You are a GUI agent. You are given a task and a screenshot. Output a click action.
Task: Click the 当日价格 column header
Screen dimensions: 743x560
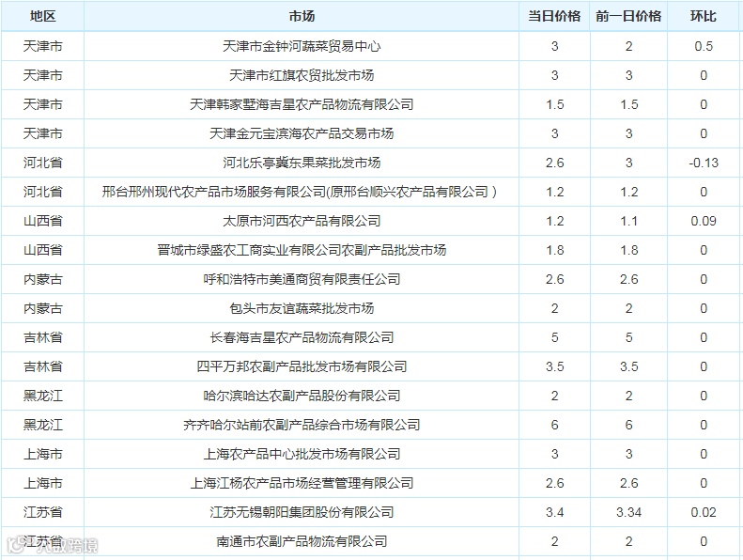554,17
